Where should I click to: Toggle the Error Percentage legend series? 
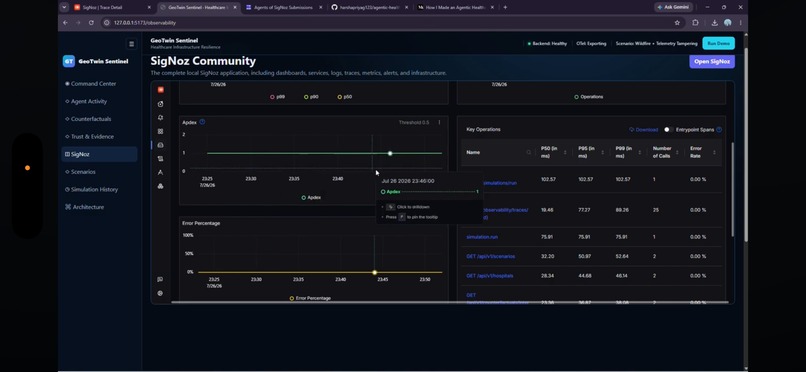(310, 298)
